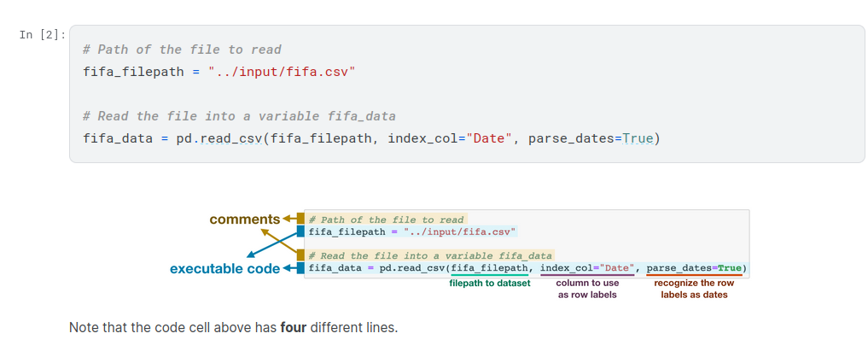Click the blue marker beside fifa_data diagram line
The width and height of the screenshot is (868, 351).
pyautogui.click(x=300, y=268)
